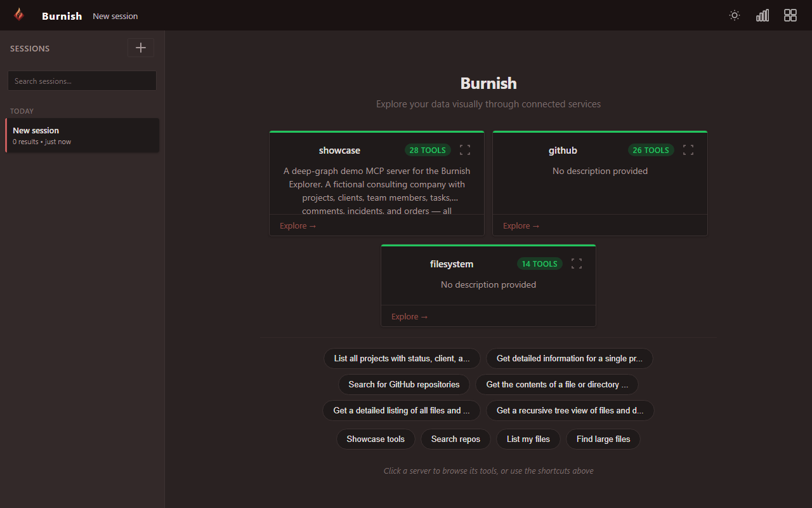Click the Search sessions input field

pyautogui.click(x=82, y=81)
